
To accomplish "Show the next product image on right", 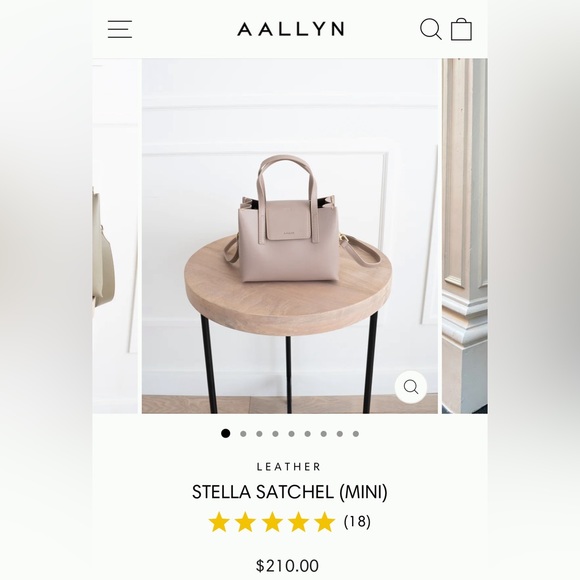I will (x=465, y=236).
